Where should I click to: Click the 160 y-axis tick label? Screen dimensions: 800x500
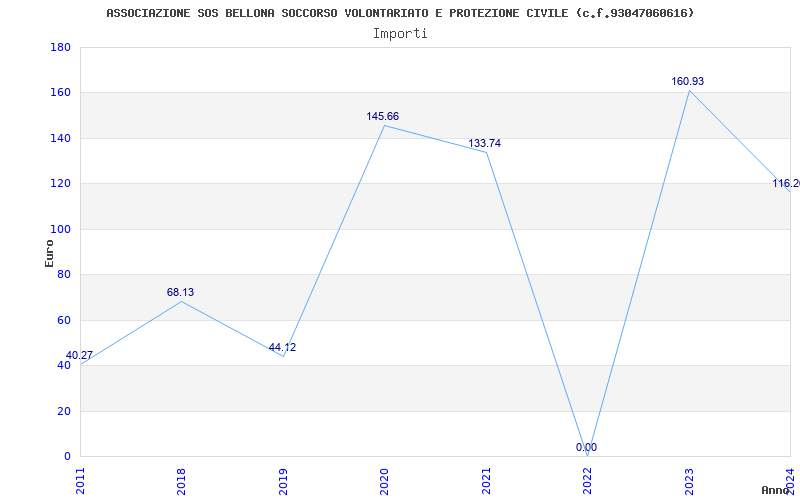[60, 93]
